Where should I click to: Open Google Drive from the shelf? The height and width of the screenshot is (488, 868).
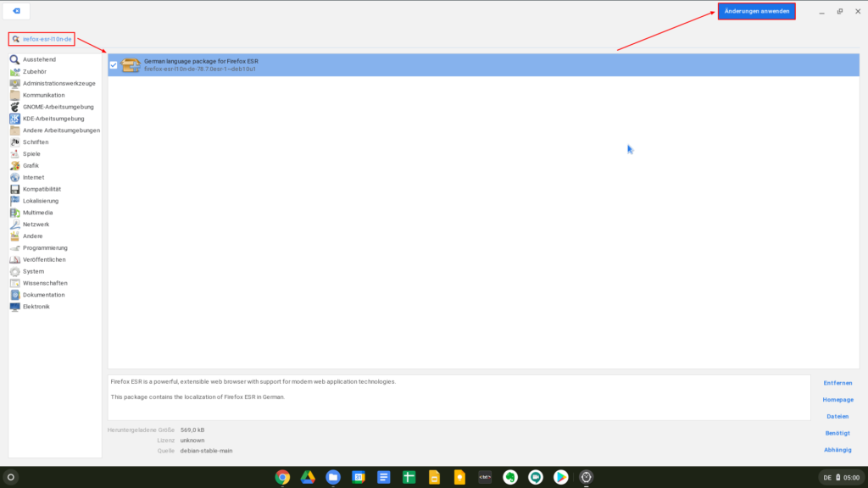point(308,477)
